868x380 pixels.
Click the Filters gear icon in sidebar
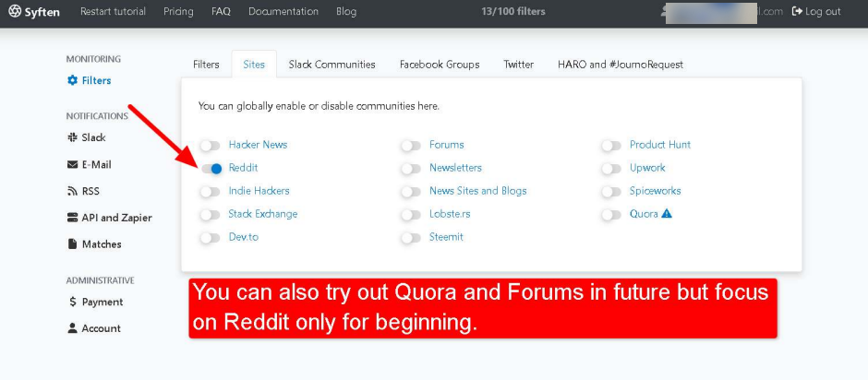73,81
